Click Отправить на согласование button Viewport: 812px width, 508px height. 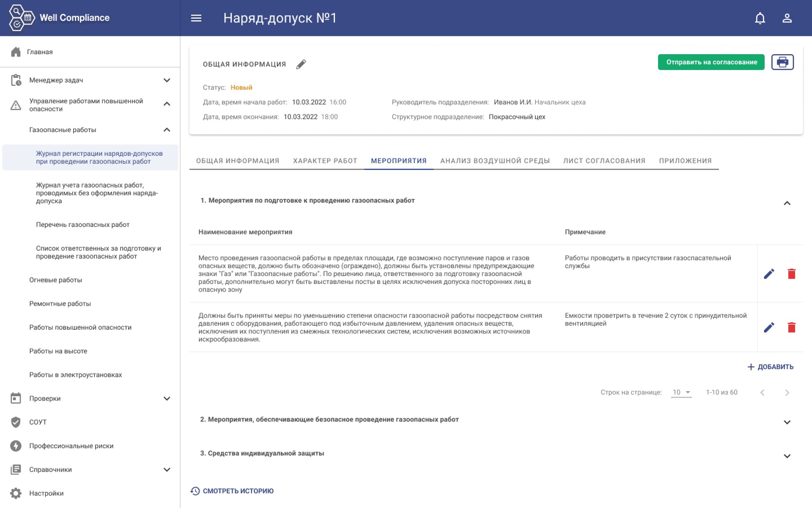point(711,62)
